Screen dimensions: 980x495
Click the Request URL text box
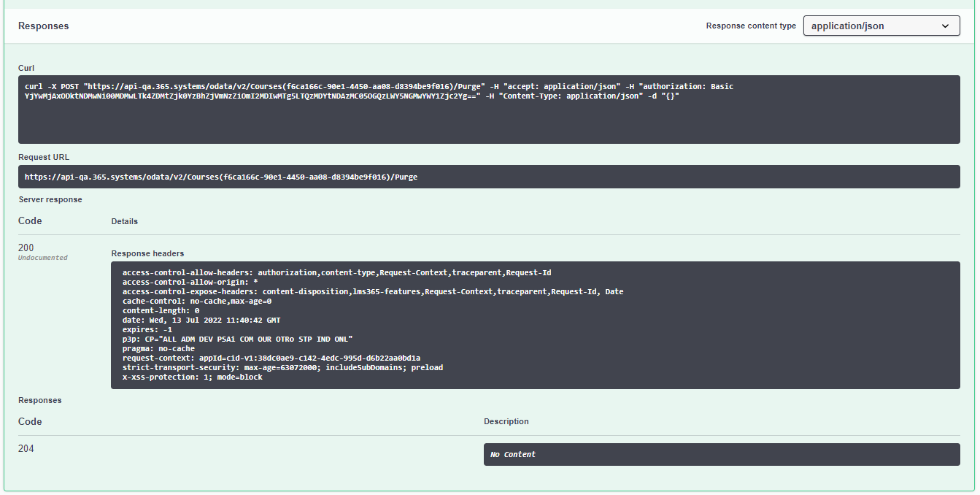[489, 177]
